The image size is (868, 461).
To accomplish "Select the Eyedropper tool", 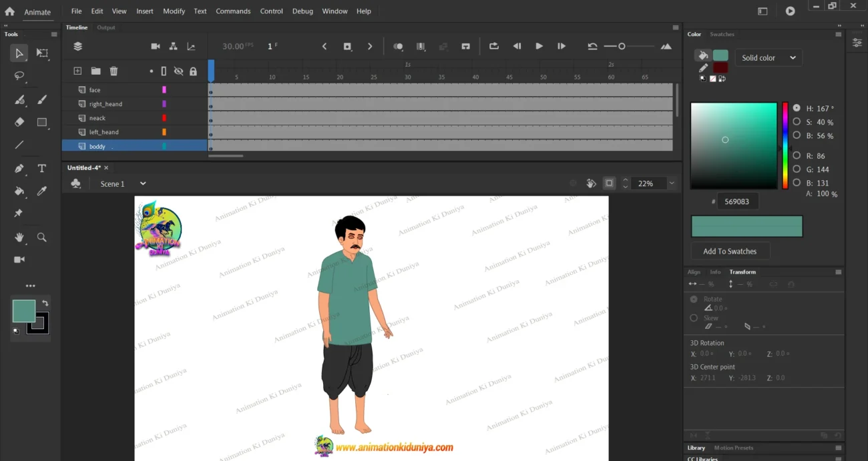I will coord(42,191).
